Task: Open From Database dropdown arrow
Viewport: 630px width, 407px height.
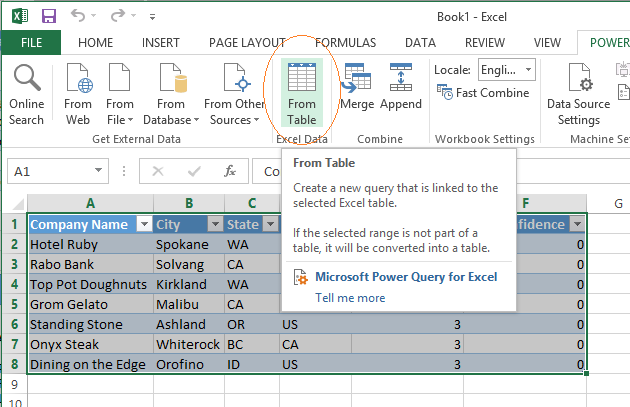Action: coord(196,120)
